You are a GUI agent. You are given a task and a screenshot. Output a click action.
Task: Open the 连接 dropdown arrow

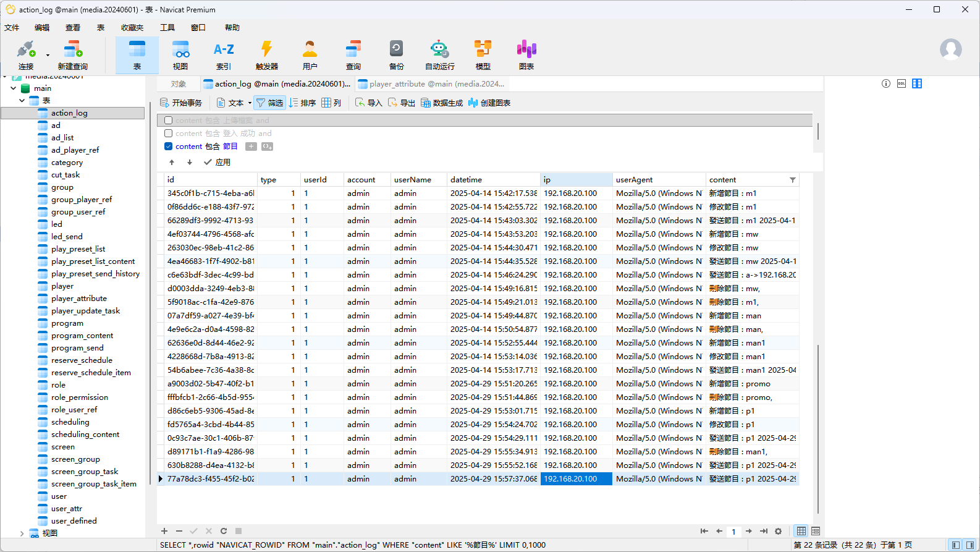[48, 55]
